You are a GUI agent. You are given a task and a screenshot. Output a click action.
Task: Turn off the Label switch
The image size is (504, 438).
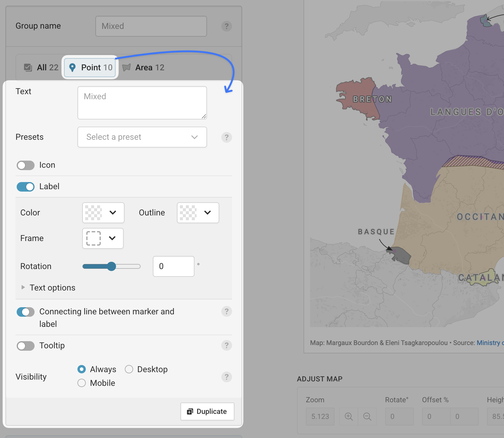pos(26,187)
